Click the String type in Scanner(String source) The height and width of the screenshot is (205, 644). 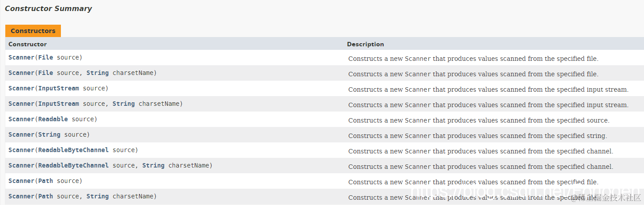coord(49,134)
